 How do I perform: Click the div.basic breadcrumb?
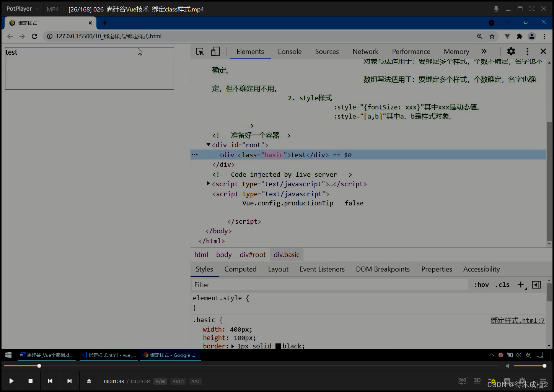(287, 255)
